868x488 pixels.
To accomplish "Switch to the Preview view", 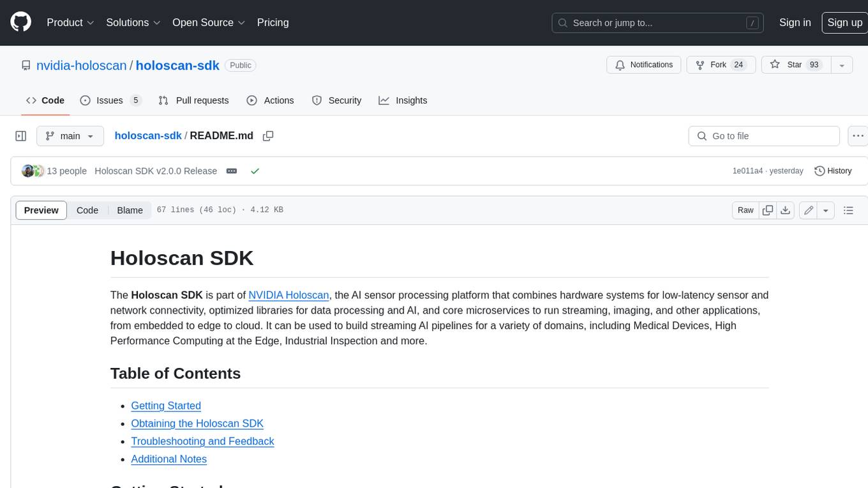I will coord(41,210).
